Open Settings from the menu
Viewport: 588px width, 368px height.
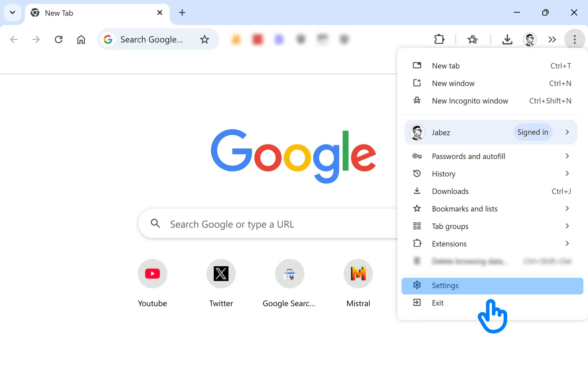492,286
